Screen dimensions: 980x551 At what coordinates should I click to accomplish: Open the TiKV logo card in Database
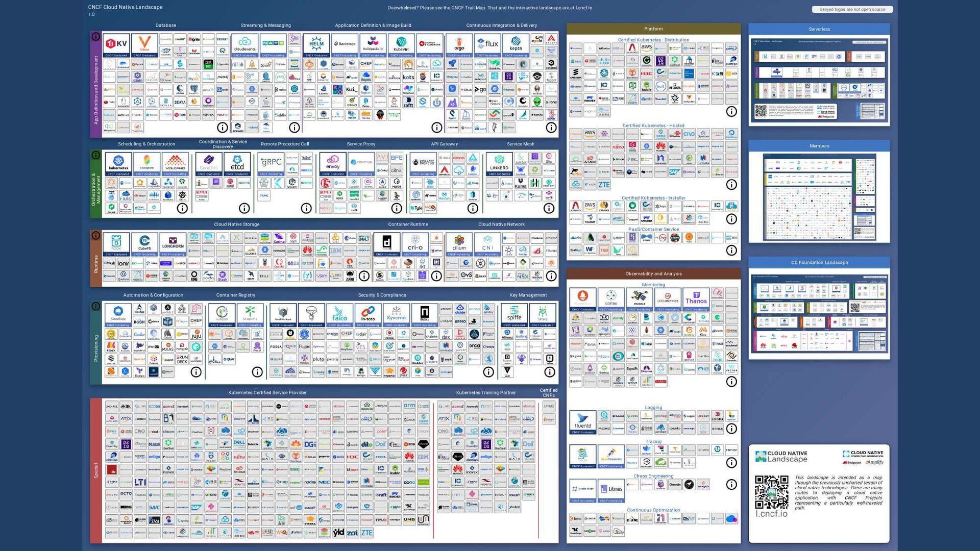[x=116, y=45]
